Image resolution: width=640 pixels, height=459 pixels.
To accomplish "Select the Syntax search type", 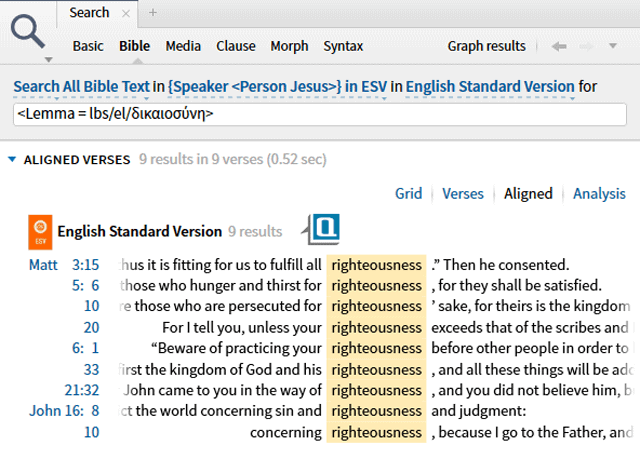I will click(343, 46).
